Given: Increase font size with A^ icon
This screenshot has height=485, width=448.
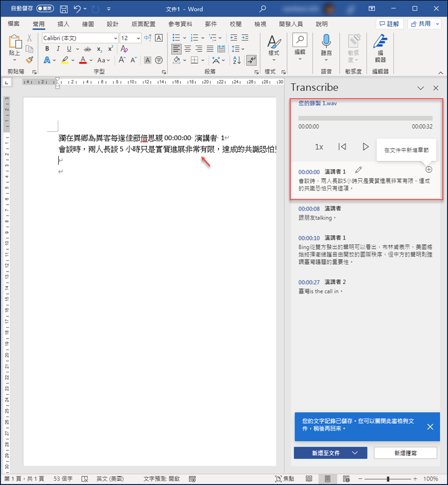Looking at the screenshot, I should coord(122,60).
